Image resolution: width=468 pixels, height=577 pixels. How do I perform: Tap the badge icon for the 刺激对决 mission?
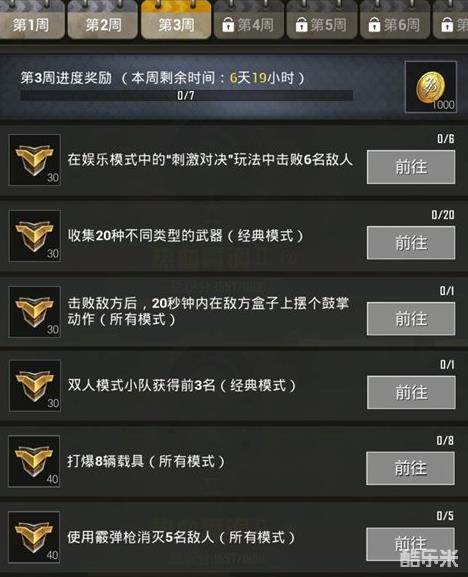(x=35, y=160)
